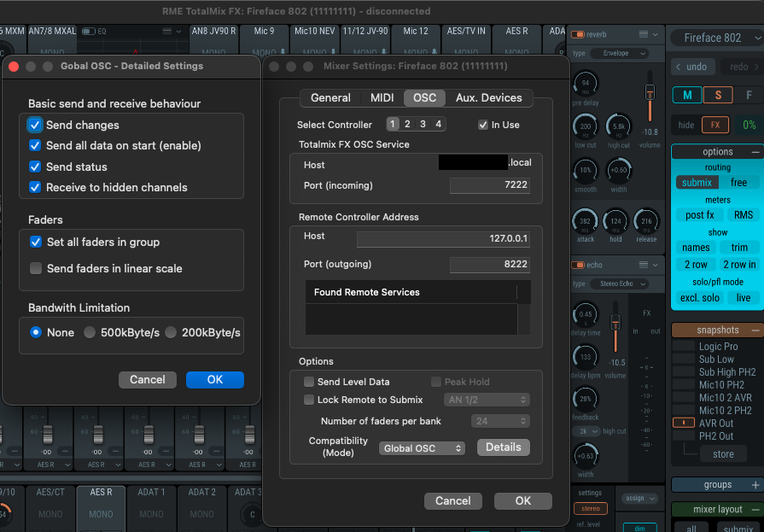Switch to the MIDI tab
764x532 pixels.
click(382, 98)
